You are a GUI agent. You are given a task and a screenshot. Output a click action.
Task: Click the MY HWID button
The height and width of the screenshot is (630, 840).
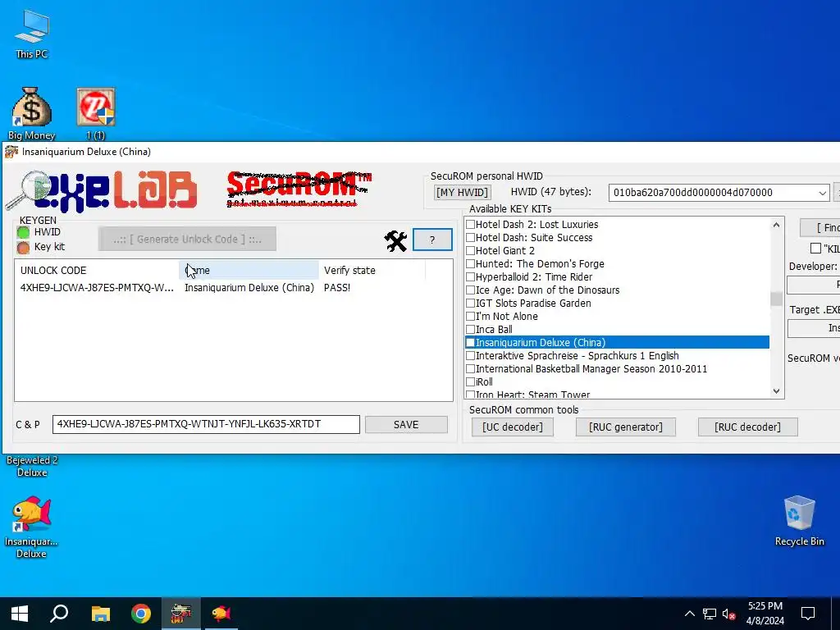[x=462, y=192]
